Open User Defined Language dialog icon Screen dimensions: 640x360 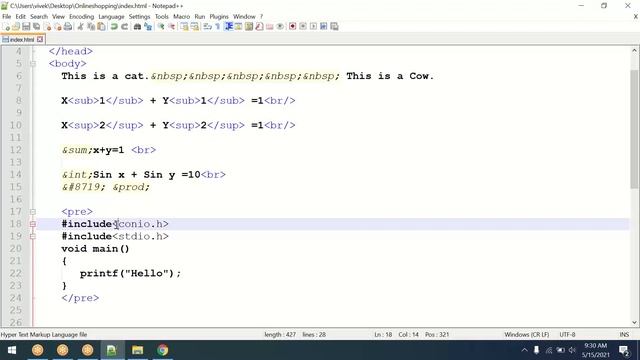238,27
